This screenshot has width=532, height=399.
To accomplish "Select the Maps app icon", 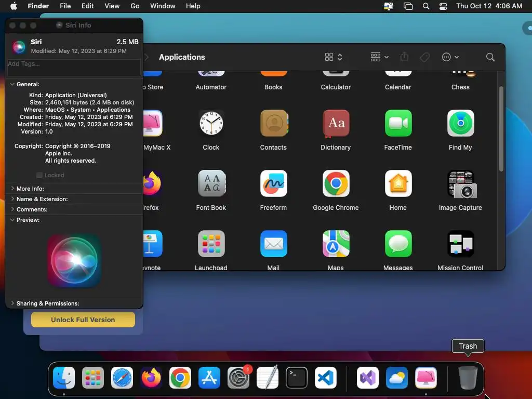I will [x=336, y=244].
